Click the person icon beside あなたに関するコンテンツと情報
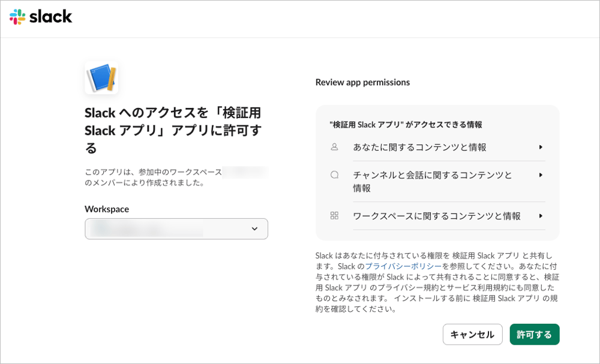 (x=334, y=147)
